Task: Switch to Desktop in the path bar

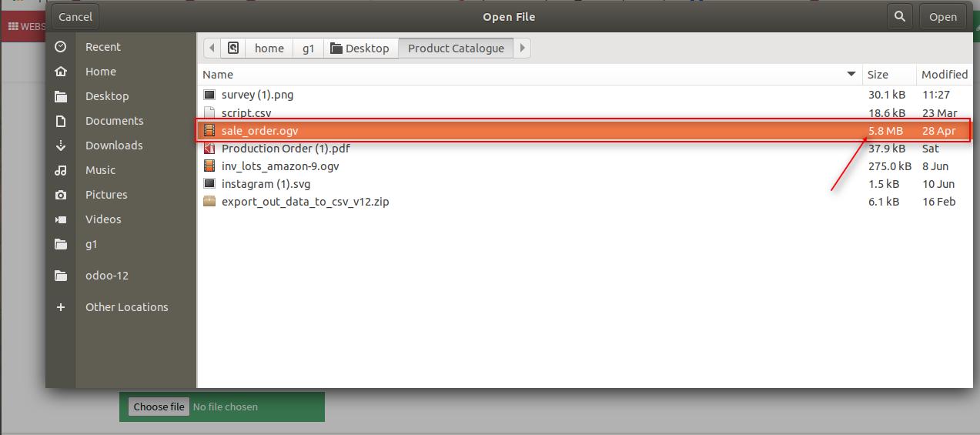Action: point(360,48)
